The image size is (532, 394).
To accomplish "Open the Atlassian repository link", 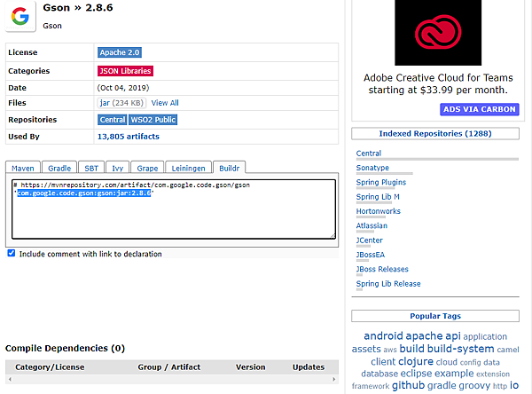I will click(x=372, y=226).
